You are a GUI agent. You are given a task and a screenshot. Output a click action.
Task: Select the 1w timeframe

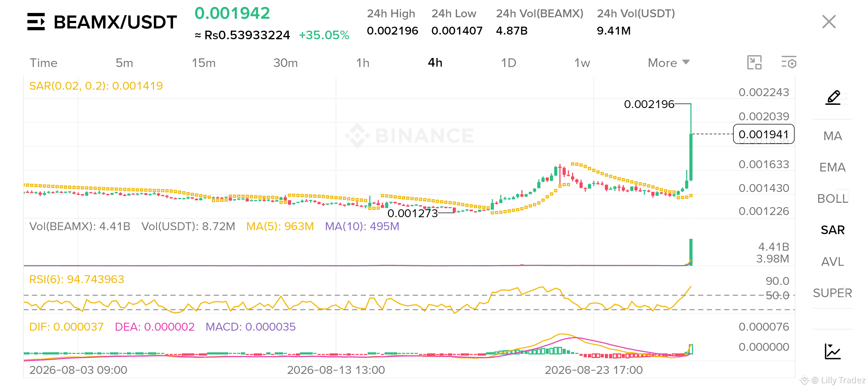(x=582, y=63)
